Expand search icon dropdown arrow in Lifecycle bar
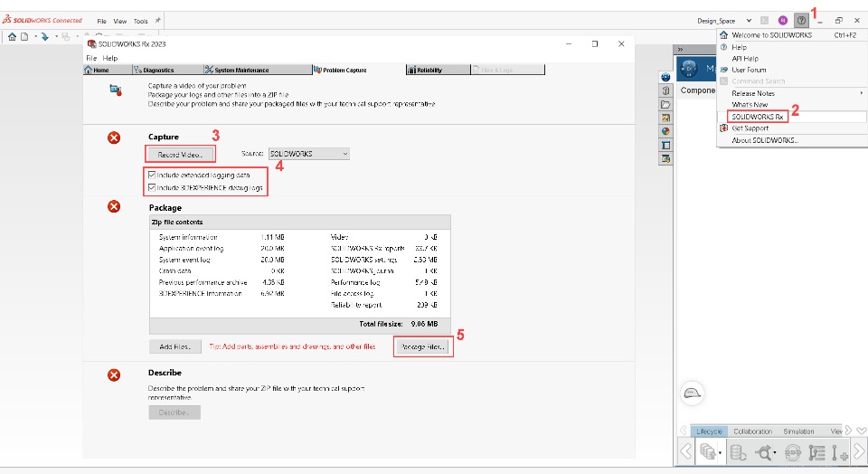 click(775, 453)
